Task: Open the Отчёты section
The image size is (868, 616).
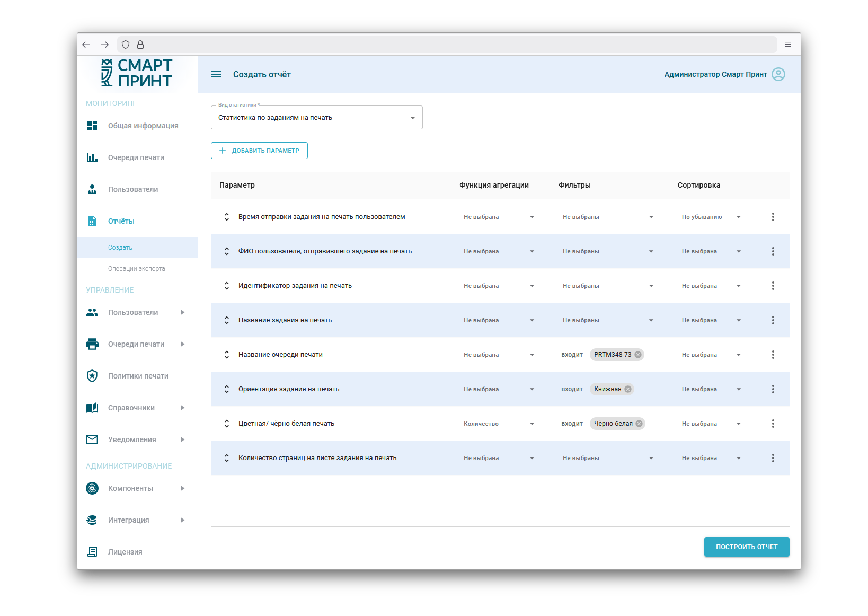Action: pos(137,221)
